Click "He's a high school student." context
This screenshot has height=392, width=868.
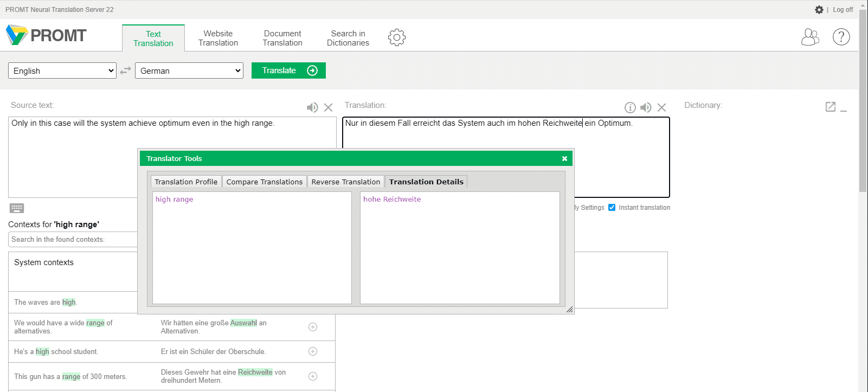click(x=56, y=351)
